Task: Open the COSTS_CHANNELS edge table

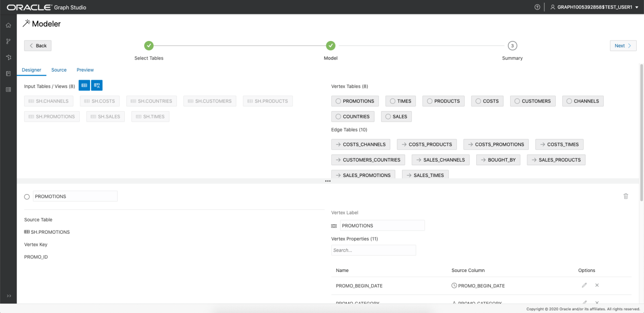Action: point(361,145)
